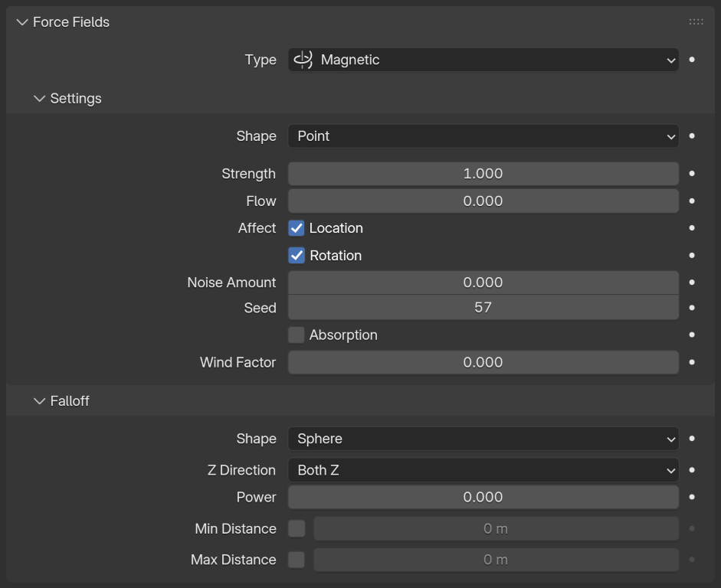
Task: Click the animate dot beside Power
Action: tap(692, 497)
